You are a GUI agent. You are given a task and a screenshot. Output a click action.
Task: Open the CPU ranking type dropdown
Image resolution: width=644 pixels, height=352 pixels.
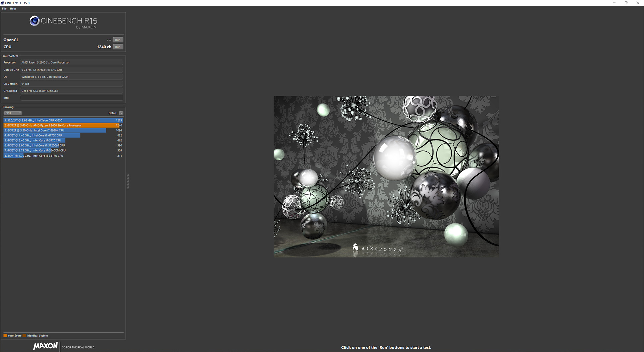click(x=13, y=113)
